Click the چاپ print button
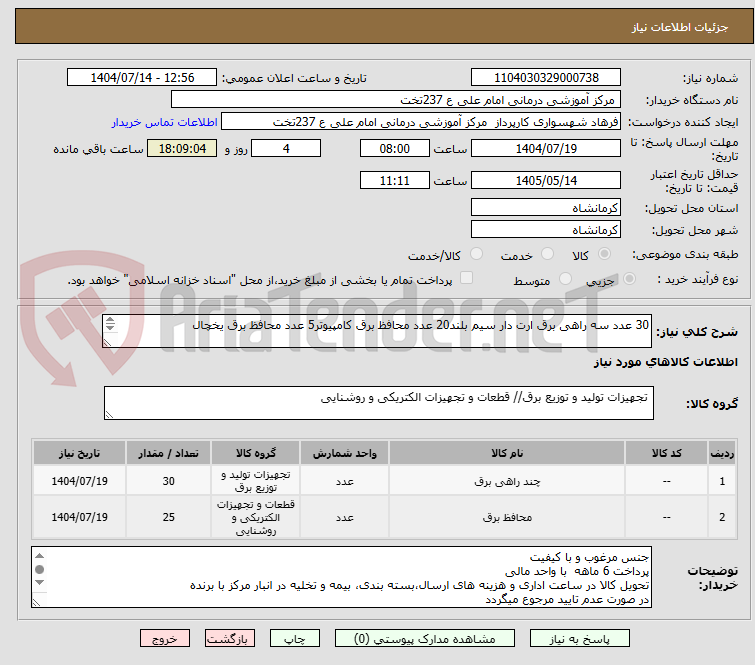Viewport: 755px width, 665px height. point(294,639)
